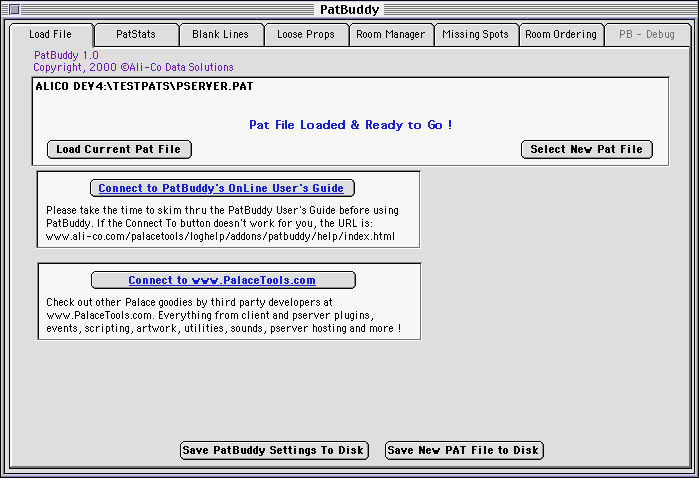Switch to the Missing Spots tab
699x478 pixels.
click(x=476, y=35)
